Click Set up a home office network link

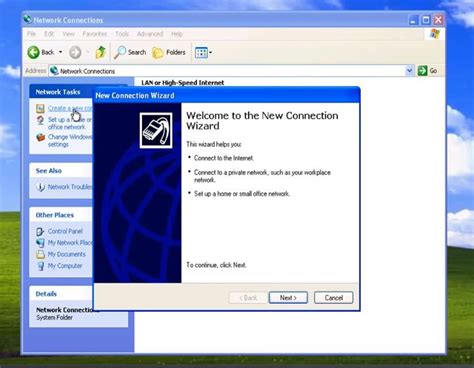pos(70,123)
